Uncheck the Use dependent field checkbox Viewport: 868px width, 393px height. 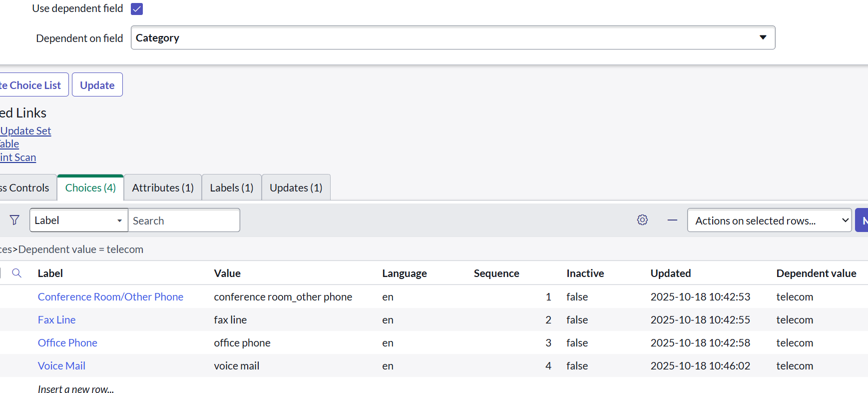point(137,9)
